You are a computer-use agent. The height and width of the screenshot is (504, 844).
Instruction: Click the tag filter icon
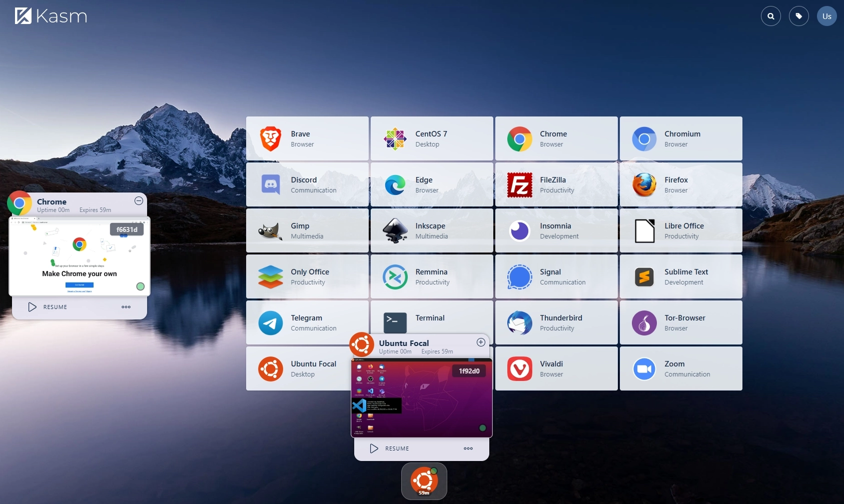(x=798, y=16)
